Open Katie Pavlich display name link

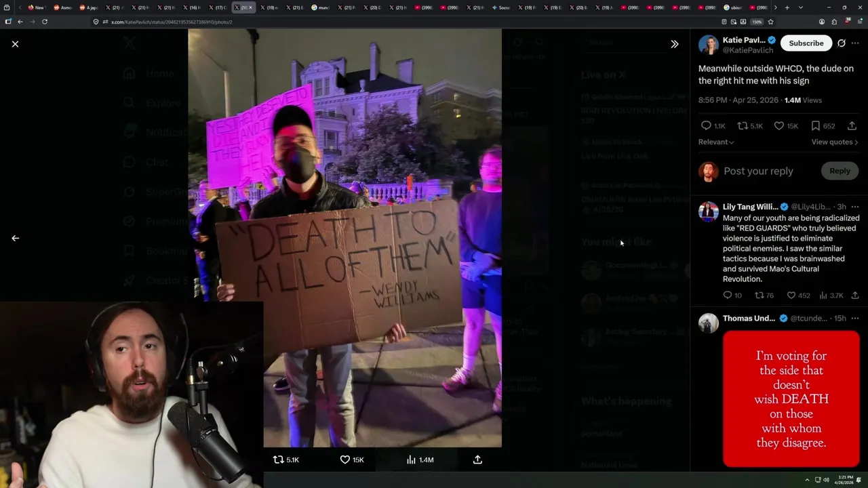744,40
